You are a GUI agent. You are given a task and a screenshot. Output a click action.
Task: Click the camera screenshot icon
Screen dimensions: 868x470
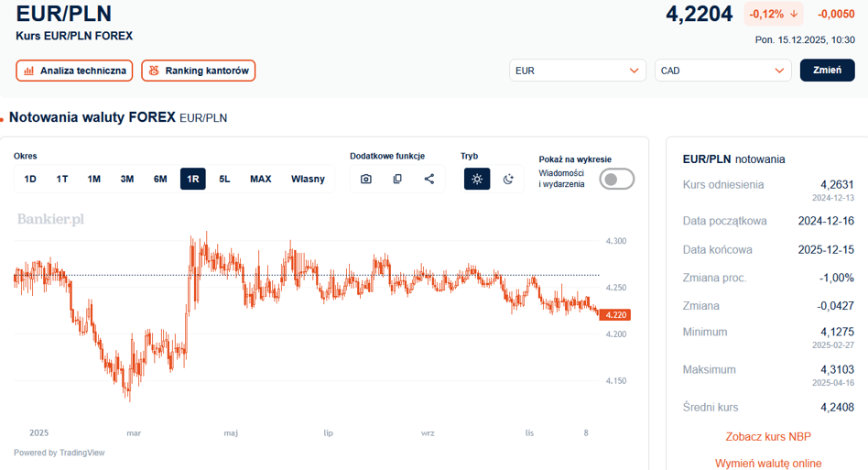coord(366,179)
